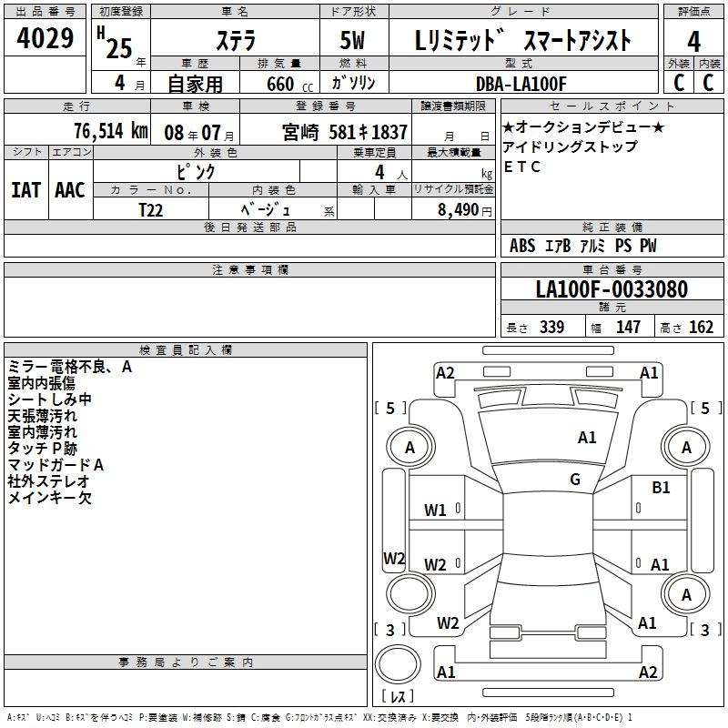Click the 後日発送部品 section header
This screenshot has width=728, height=728.
(249, 227)
